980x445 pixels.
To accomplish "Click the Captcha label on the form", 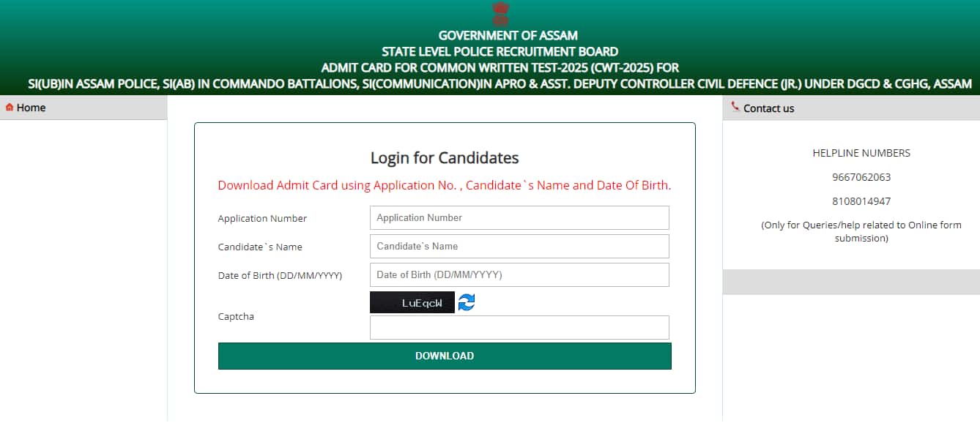I will pos(235,316).
